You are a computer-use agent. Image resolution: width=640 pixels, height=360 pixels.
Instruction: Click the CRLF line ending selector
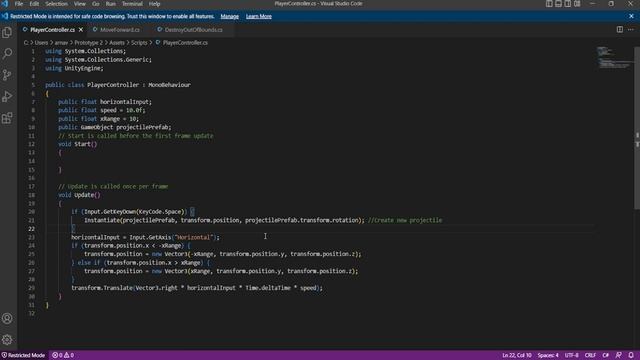tap(590, 355)
